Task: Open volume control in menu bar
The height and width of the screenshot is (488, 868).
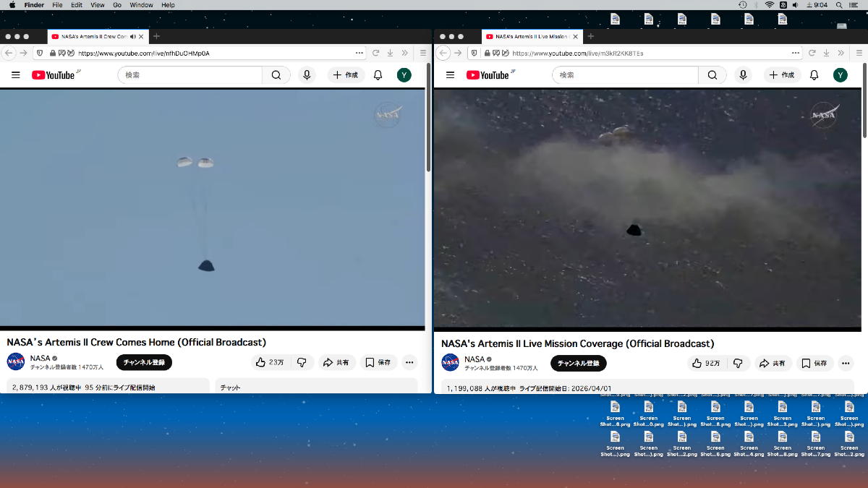Action: coord(796,5)
